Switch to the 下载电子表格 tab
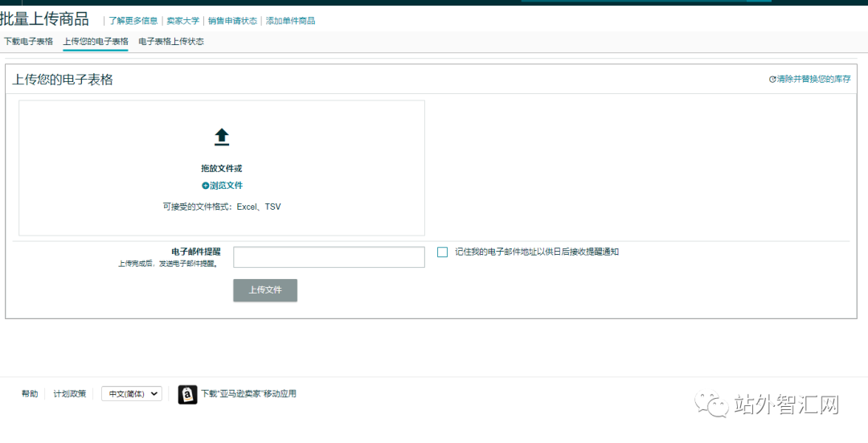 (29, 42)
